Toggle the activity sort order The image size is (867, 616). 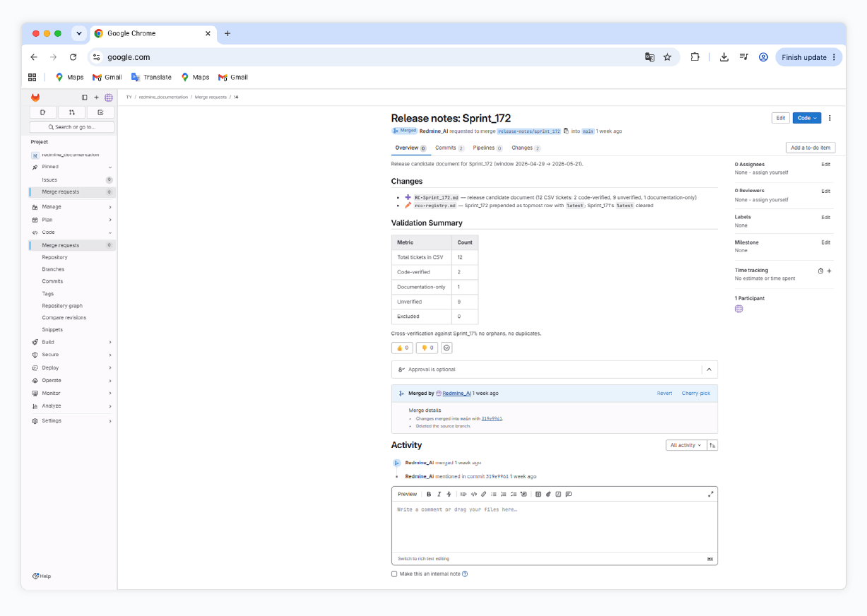712,445
